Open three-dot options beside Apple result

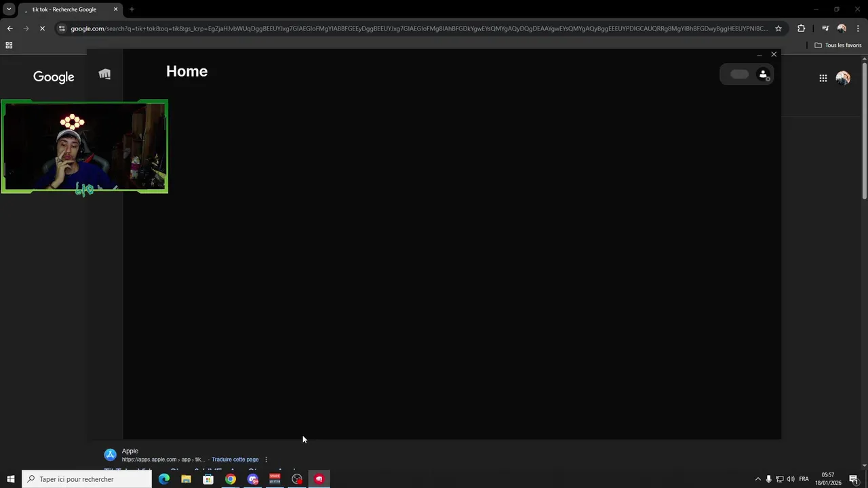266,460
